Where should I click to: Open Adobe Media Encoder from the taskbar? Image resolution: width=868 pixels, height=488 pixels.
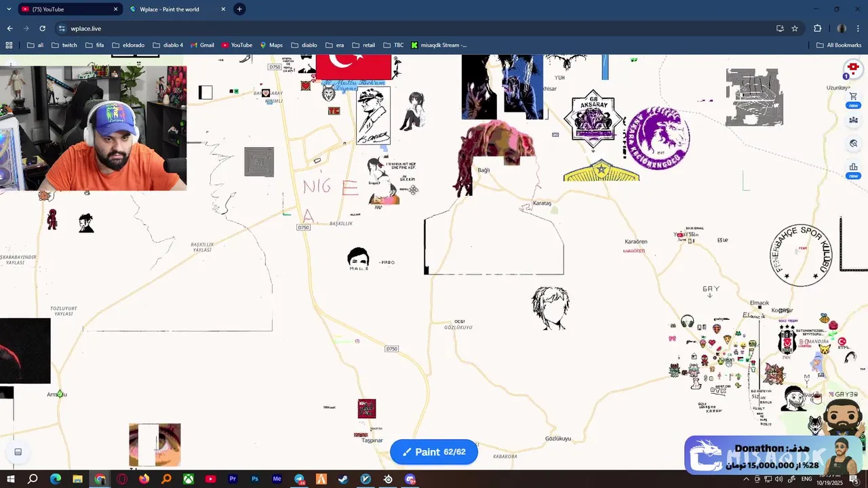pos(277,479)
